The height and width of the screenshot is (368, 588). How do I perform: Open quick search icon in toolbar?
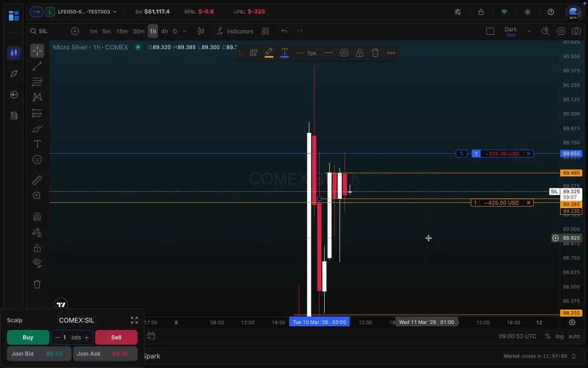point(545,31)
